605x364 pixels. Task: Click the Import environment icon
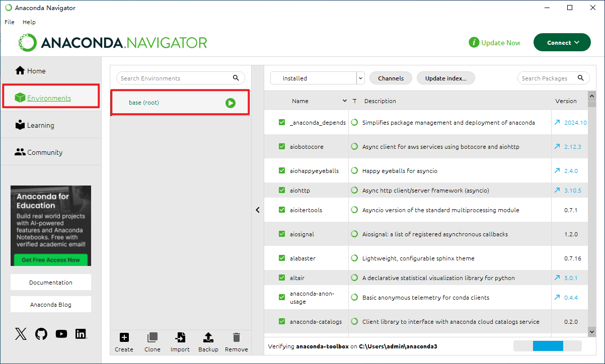(x=180, y=337)
